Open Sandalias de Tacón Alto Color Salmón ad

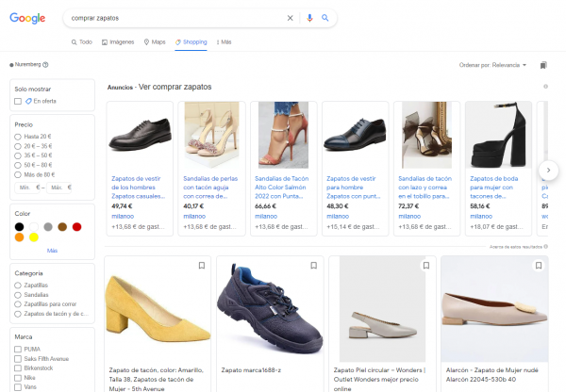click(x=281, y=188)
